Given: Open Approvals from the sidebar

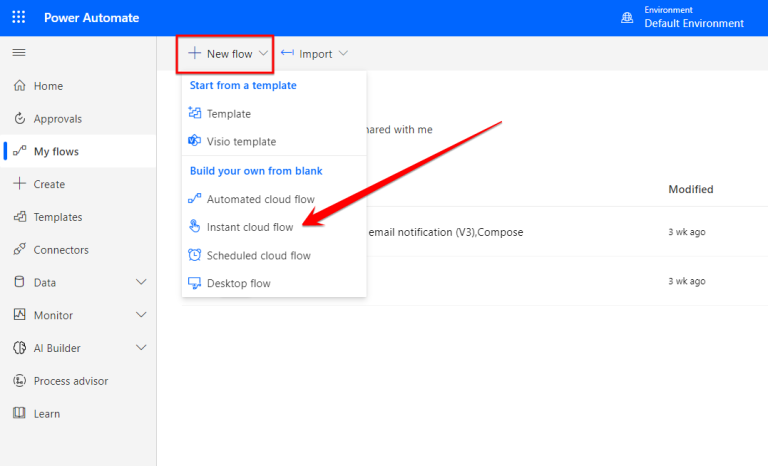Looking at the screenshot, I should coord(57,119).
